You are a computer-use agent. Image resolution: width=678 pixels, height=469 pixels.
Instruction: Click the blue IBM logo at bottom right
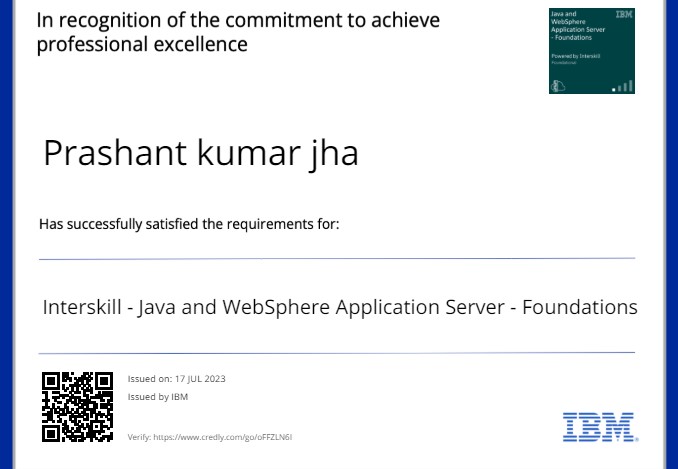coord(599,427)
